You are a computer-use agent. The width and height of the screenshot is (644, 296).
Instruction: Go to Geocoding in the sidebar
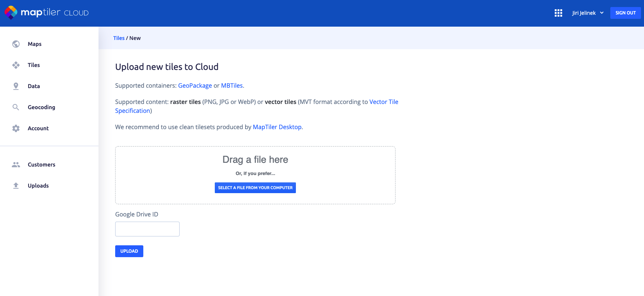41,107
